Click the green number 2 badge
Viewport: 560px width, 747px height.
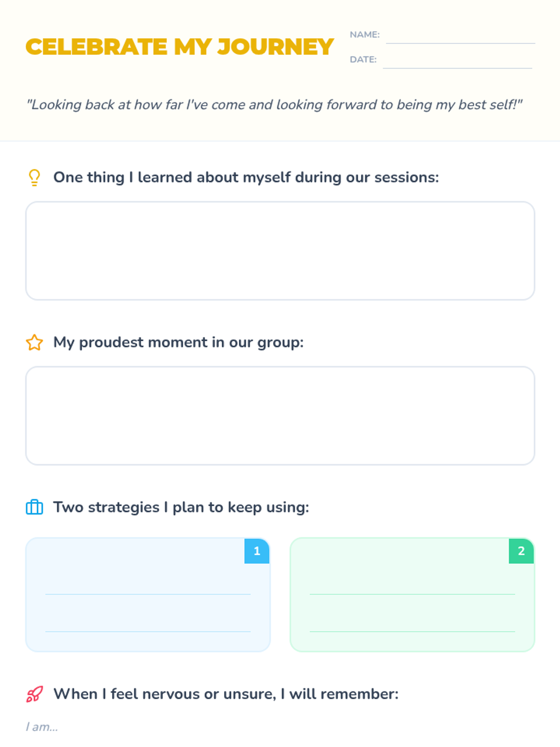[x=521, y=551]
